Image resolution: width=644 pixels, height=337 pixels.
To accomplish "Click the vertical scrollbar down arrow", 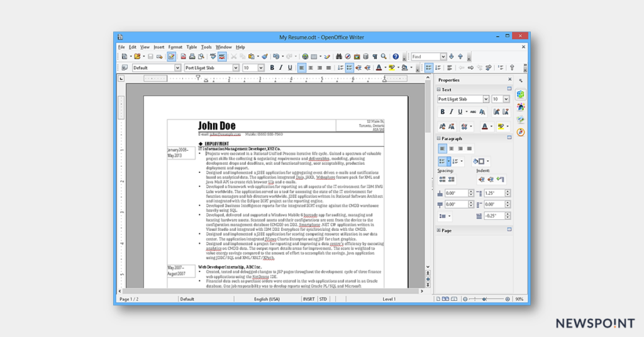I will (428, 267).
